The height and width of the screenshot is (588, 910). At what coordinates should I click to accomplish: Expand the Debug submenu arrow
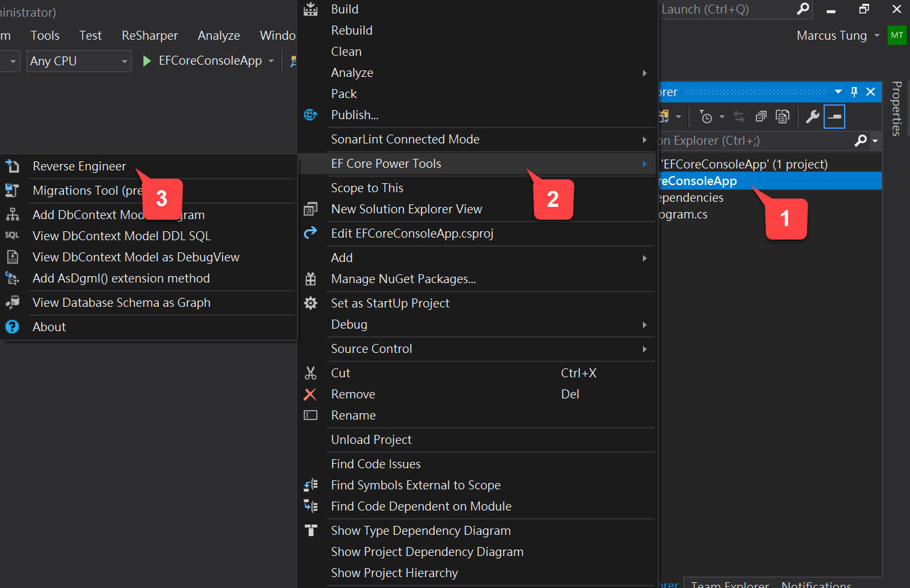[x=644, y=325]
